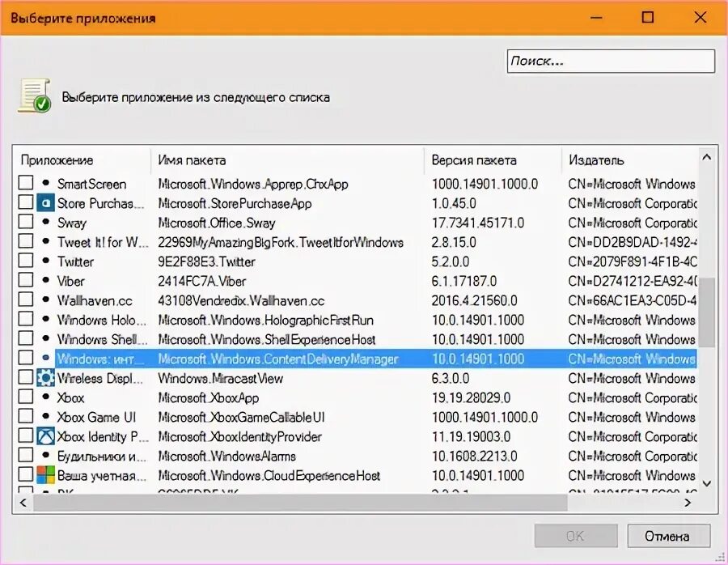Image resolution: width=728 pixels, height=565 pixels.
Task: Tick the Store Purchase app checkbox
Action: [x=26, y=202]
